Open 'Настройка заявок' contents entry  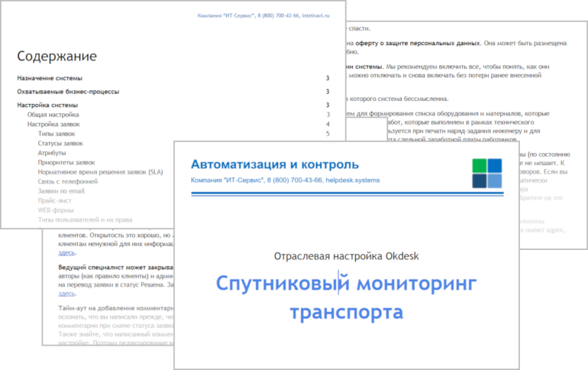pos(53,124)
